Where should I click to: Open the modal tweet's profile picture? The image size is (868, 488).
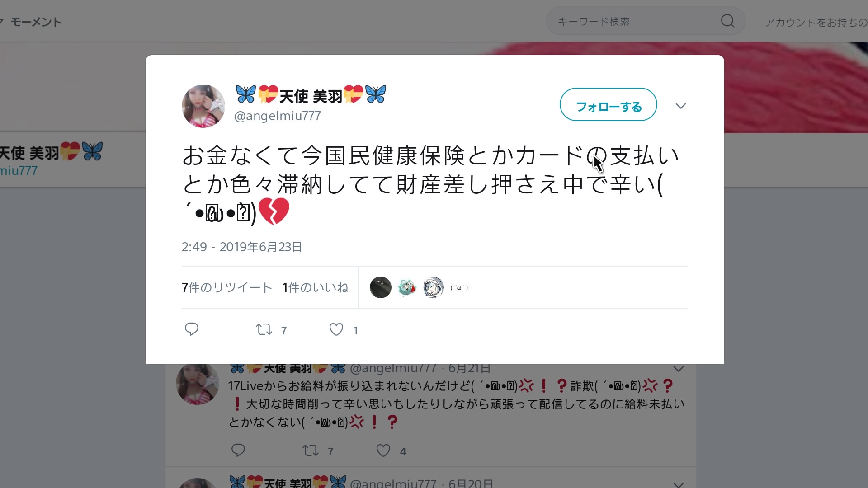[203, 106]
